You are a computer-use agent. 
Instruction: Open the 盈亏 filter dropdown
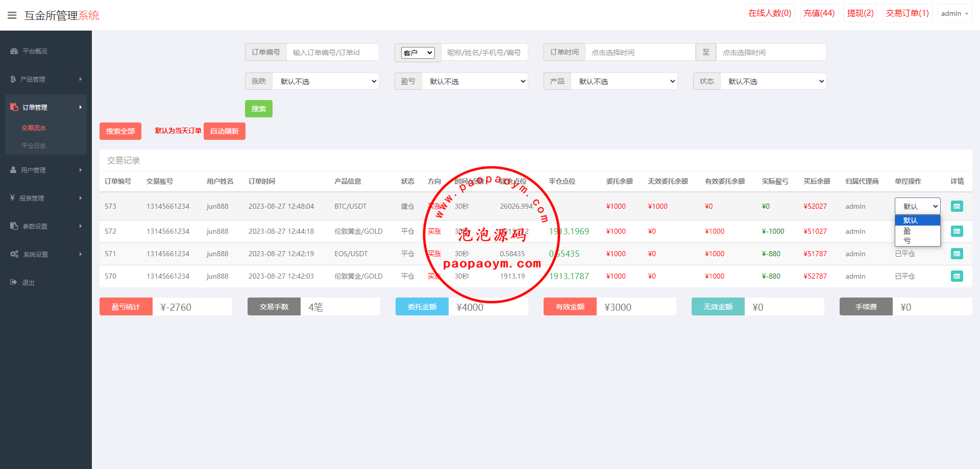click(x=475, y=81)
